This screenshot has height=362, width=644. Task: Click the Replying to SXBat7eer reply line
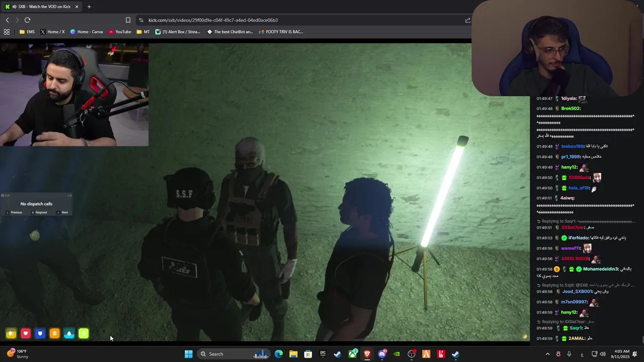tap(566, 322)
